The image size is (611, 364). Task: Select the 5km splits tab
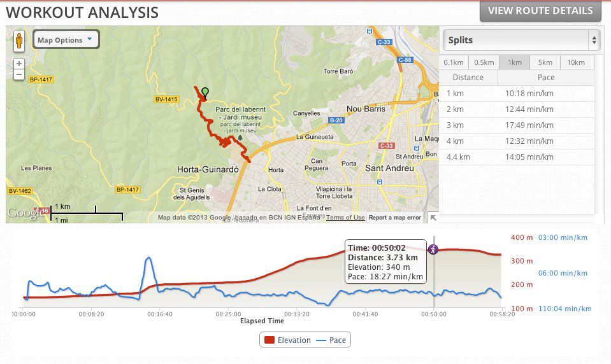545,62
